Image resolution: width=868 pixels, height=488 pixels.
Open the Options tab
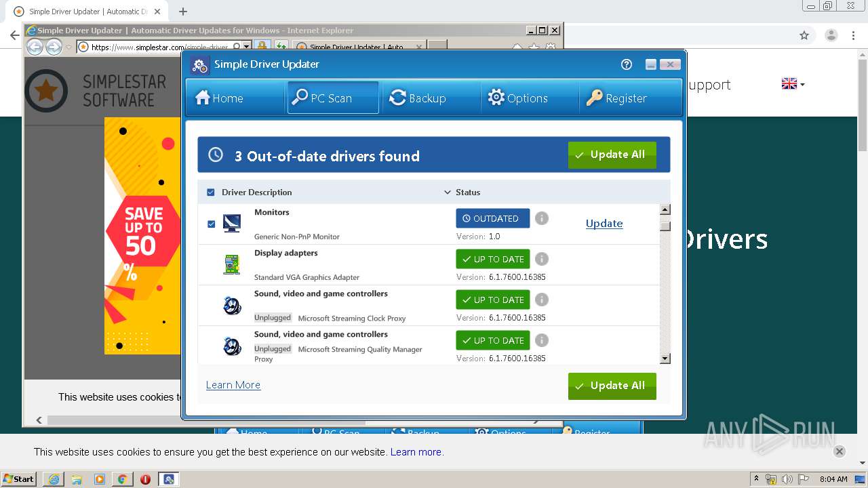[529, 98]
